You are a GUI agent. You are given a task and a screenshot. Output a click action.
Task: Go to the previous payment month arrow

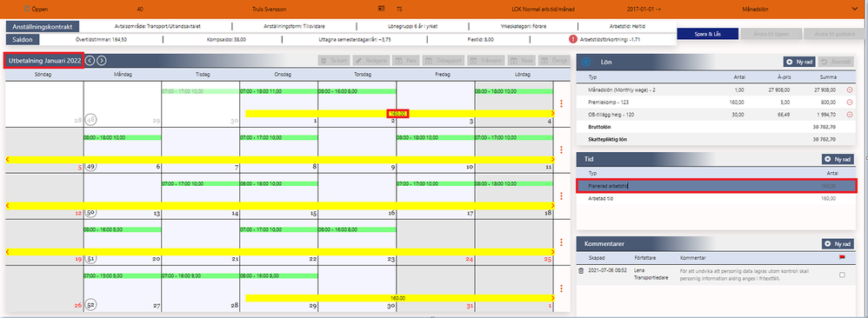click(x=90, y=61)
